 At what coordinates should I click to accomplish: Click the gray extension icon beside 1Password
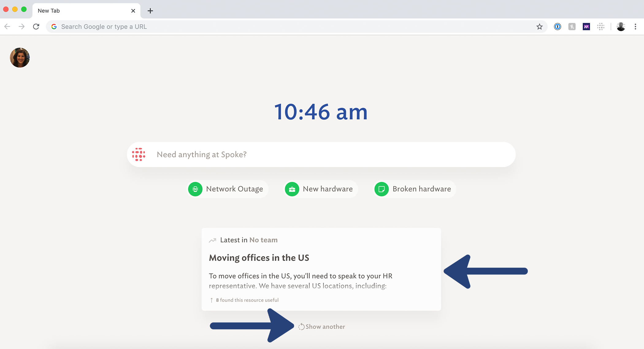point(572,27)
